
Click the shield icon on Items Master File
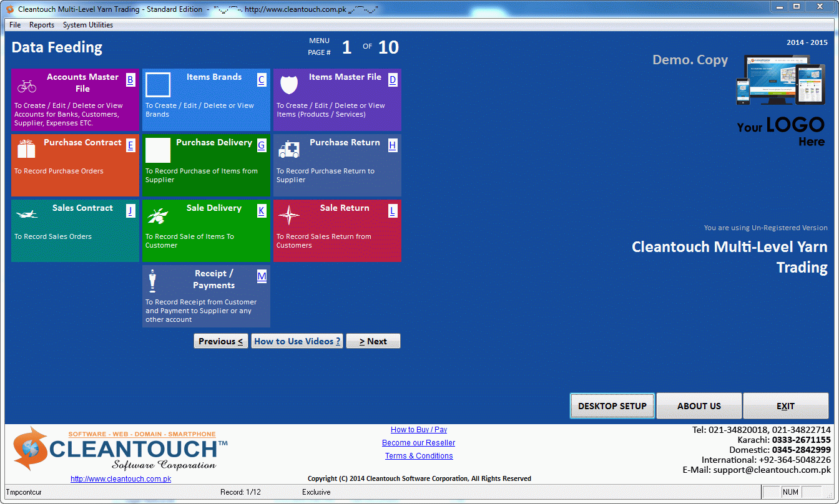click(x=289, y=84)
